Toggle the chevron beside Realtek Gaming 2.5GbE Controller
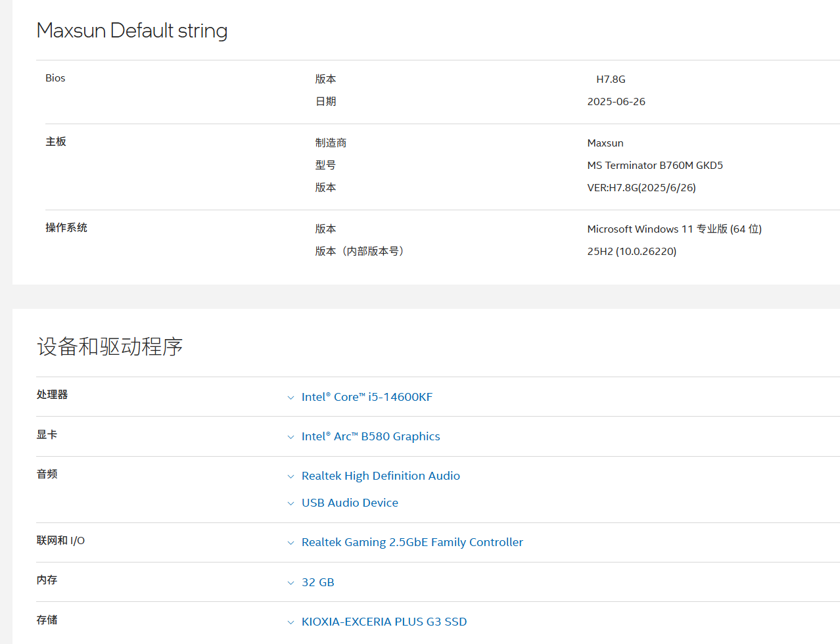 (291, 543)
